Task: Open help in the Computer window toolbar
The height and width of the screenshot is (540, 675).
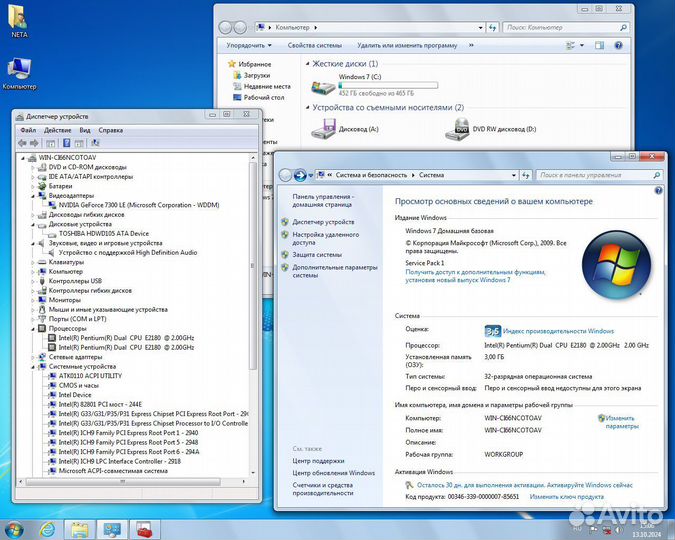Action: click(x=619, y=45)
